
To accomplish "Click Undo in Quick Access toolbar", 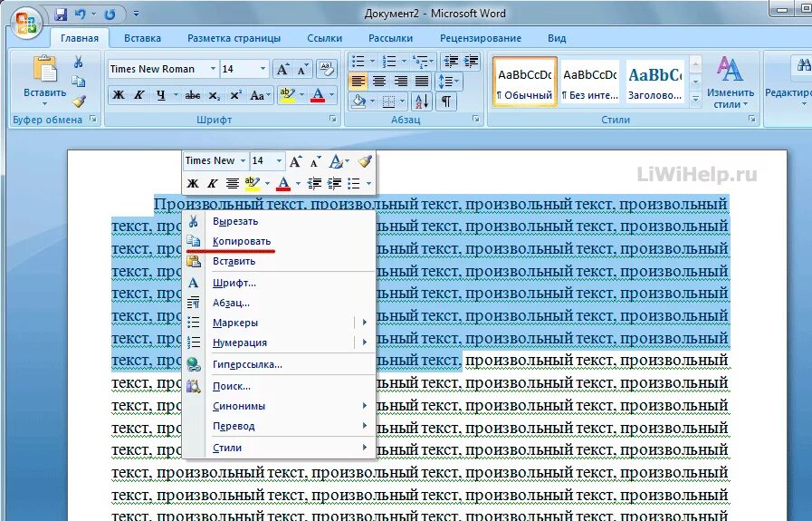I will (80, 14).
